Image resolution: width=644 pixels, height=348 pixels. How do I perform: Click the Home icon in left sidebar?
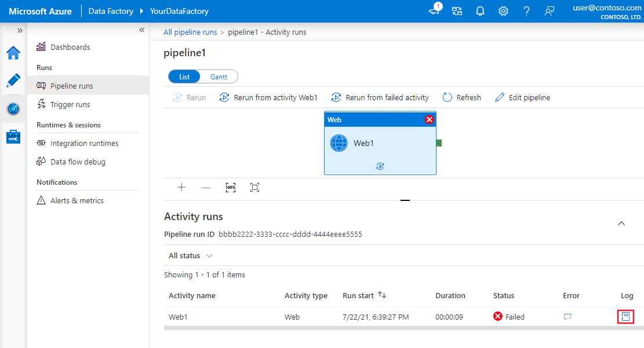click(13, 52)
